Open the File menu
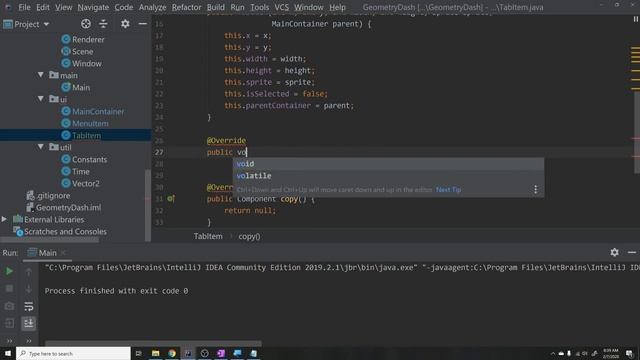The width and height of the screenshot is (640, 360). coord(24,7)
